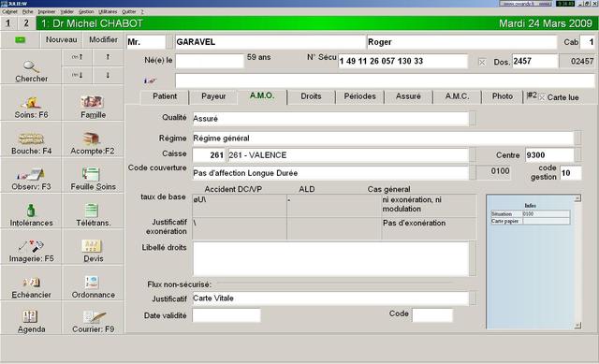Click the code gestion field
The image size is (599, 364).
click(x=571, y=173)
